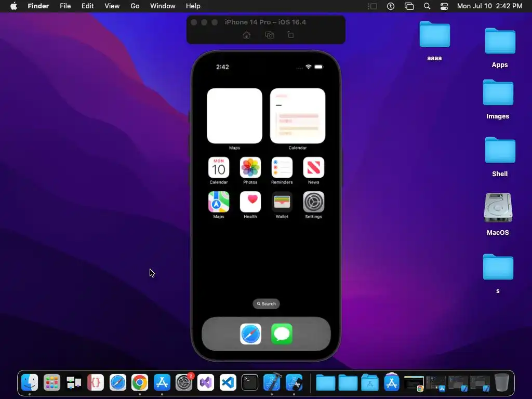
Task: Open the Finder menu in the menu bar
Action: pyautogui.click(x=38, y=6)
